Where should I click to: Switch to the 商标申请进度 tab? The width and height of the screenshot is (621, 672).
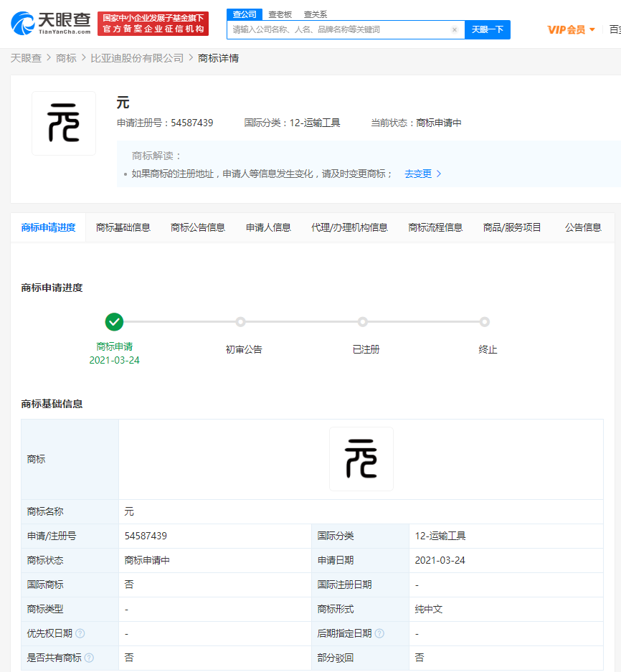pos(48,227)
